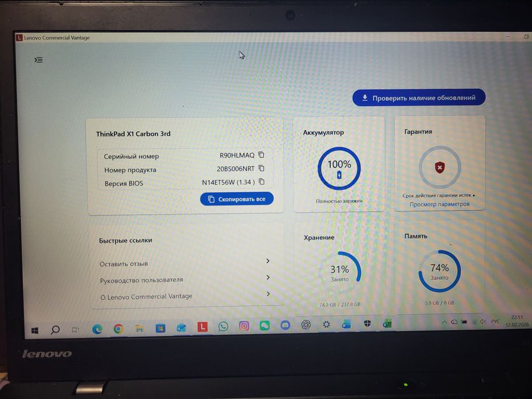Select the 'ThinkPad X1 Carbon 3rd' title
Viewport: 532px width, 399px height.
click(x=133, y=134)
